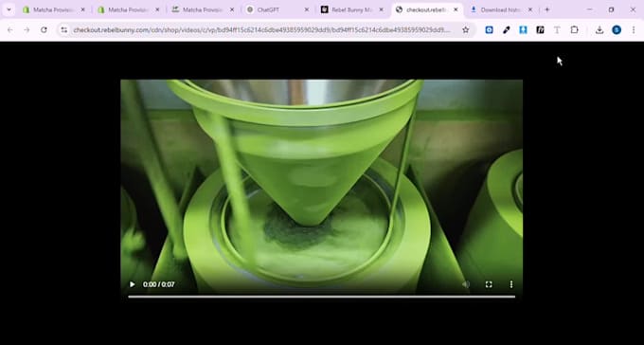644x345 pixels.
Task: Close the Rebel Bunny tab
Action: pos(381,9)
